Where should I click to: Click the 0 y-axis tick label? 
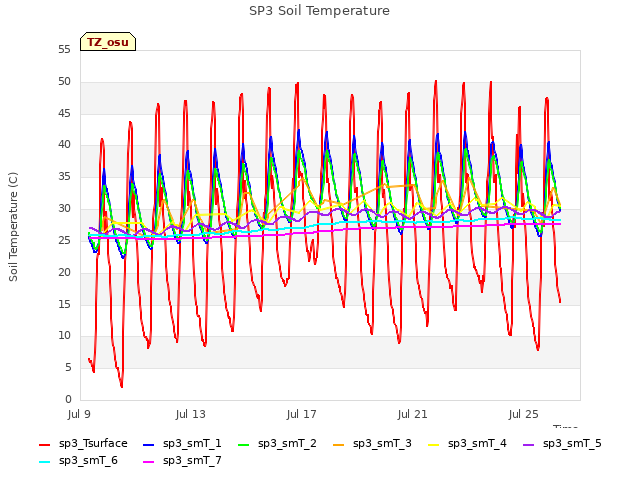(x=68, y=400)
